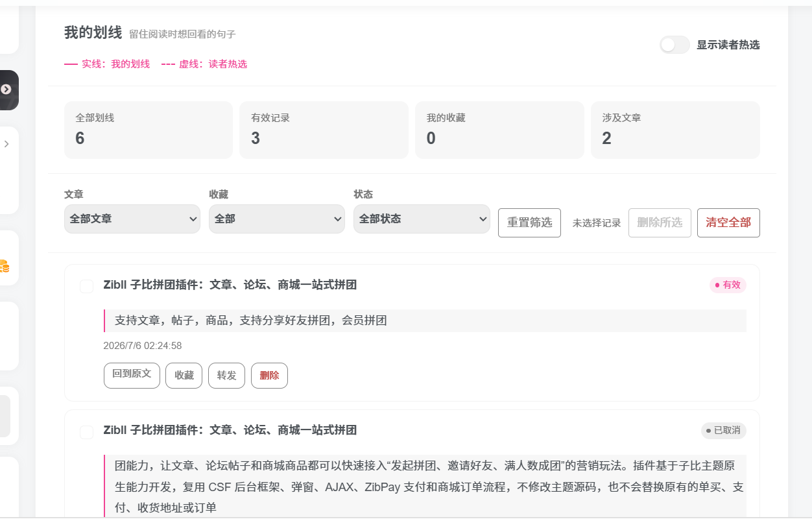The height and width of the screenshot is (519, 812).
Task: Click the red 删除 button on first record
Action: 269,376
